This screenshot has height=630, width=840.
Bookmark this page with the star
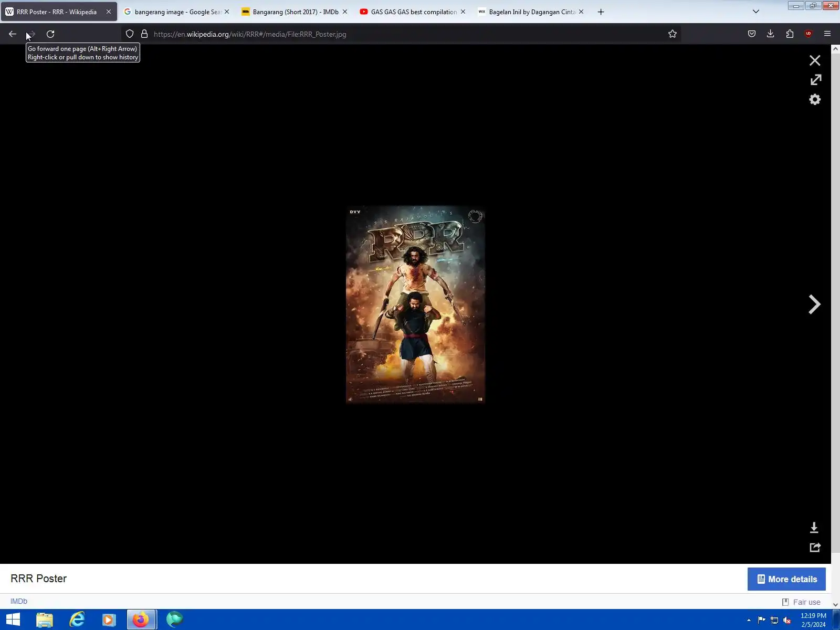(x=673, y=34)
